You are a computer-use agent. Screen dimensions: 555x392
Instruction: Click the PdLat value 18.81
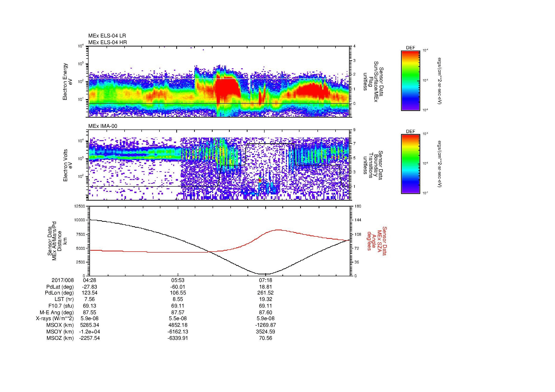[x=266, y=287]
